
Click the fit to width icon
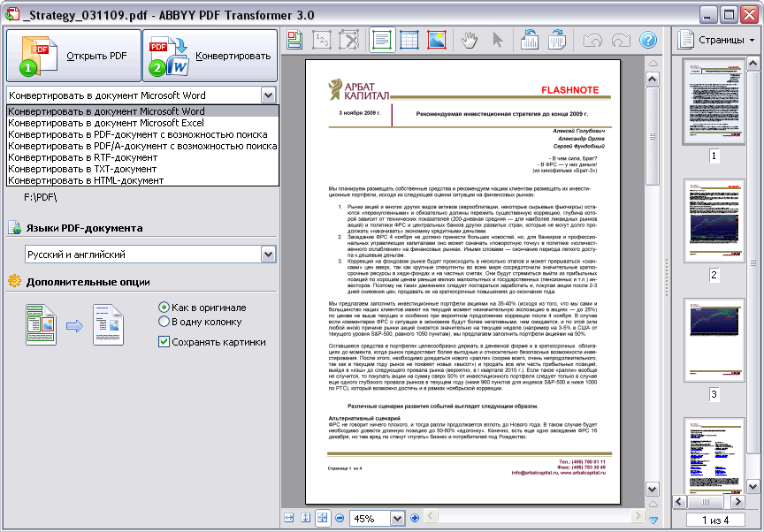(x=289, y=518)
